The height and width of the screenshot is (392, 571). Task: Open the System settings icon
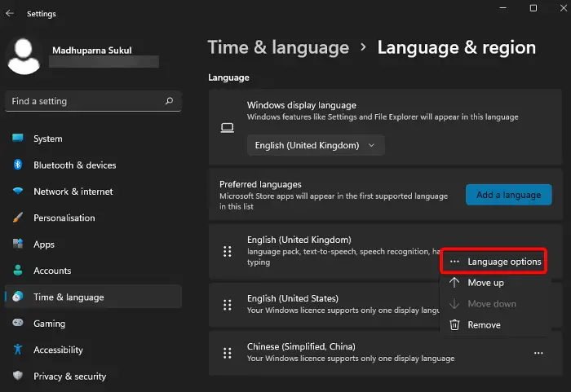tap(17, 138)
